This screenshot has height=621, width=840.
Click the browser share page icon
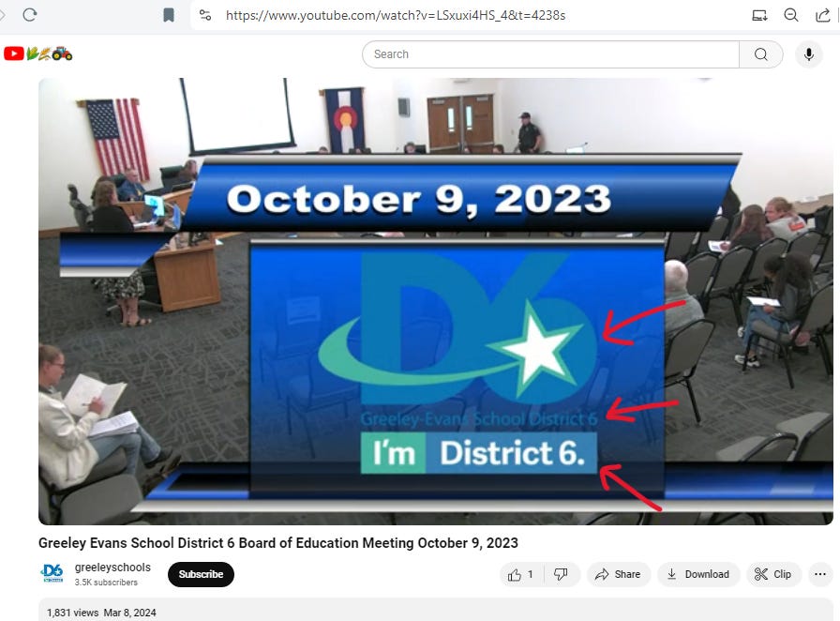tap(822, 15)
